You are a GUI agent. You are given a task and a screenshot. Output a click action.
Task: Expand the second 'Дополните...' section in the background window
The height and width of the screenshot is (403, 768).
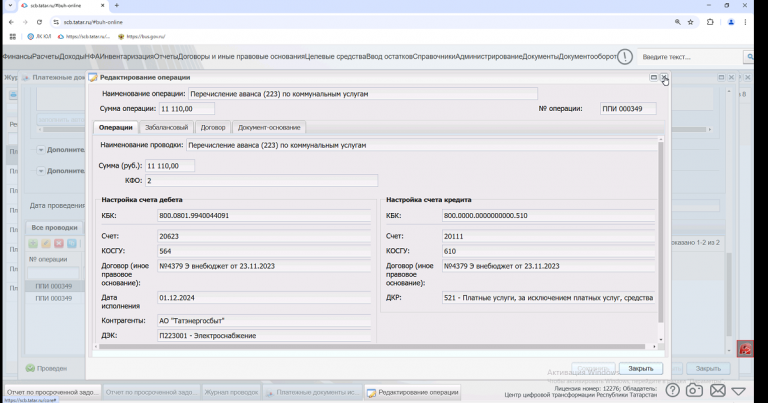(x=41, y=171)
